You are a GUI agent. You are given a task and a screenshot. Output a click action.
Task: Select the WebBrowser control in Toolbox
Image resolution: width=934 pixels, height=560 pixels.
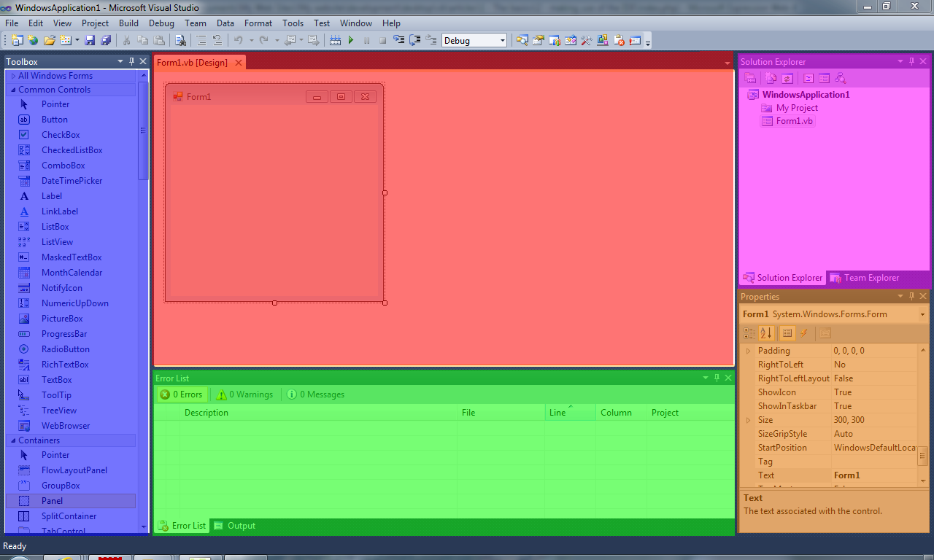(x=71, y=426)
